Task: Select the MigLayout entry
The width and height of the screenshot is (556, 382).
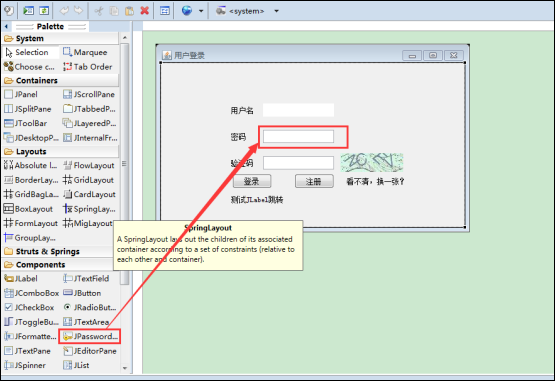Action: pyautogui.click(x=88, y=223)
